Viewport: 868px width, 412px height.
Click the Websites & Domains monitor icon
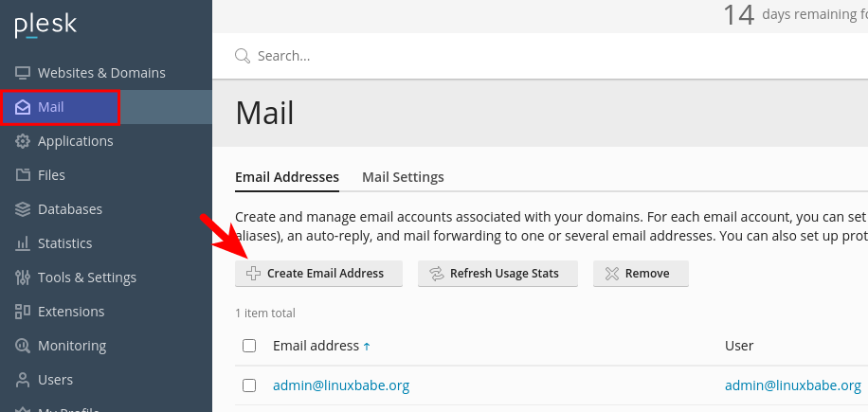click(x=23, y=73)
